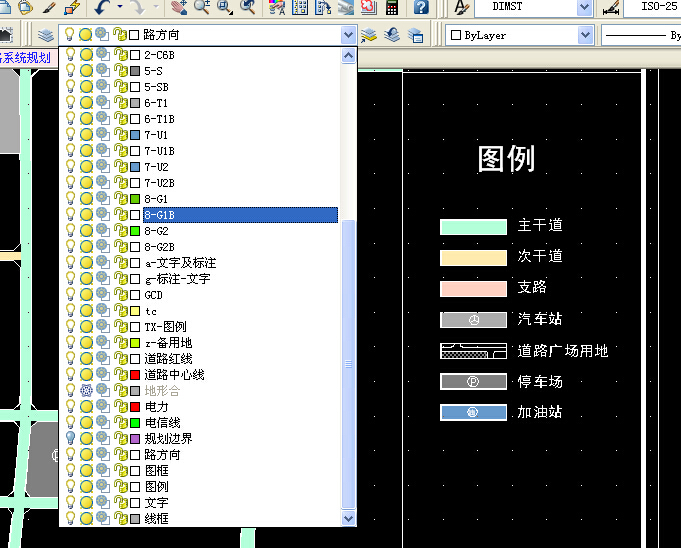681x548 pixels.
Task: Open the Markup Set Manager icon
Action: 368,7
